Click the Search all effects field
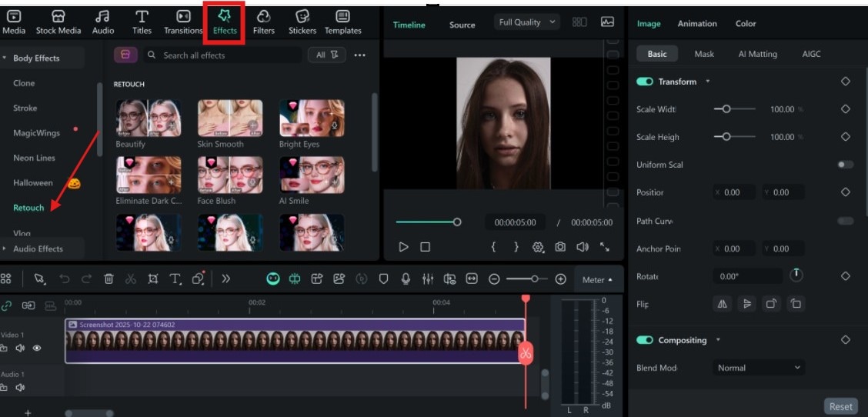 click(x=223, y=55)
